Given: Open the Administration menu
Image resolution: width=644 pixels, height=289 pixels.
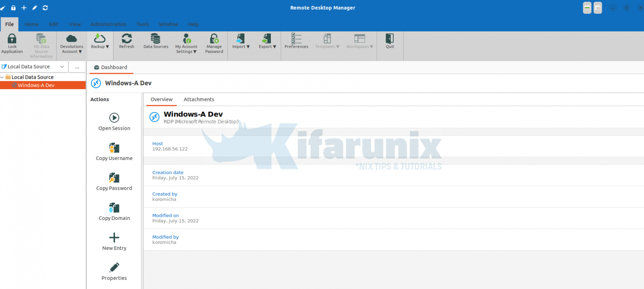Looking at the screenshot, I should (108, 24).
